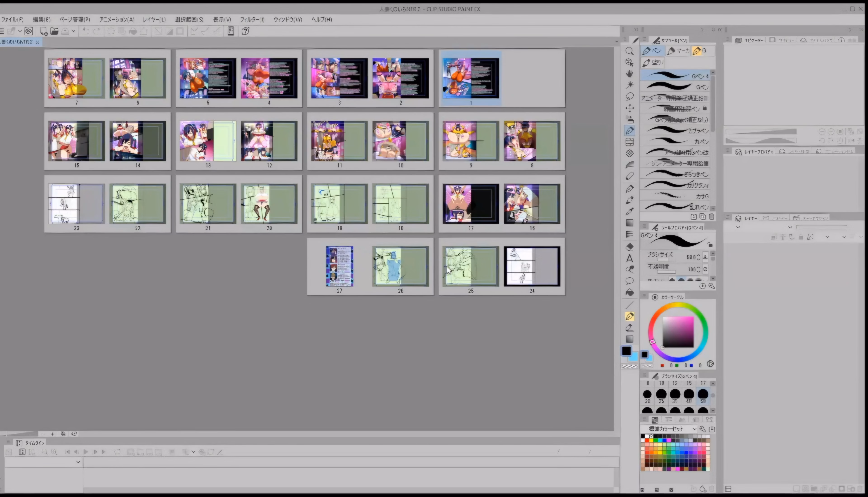Image resolution: width=868 pixels, height=497 pixels.
Task: Click the help question mark icon
Action: (x=245, y=31)
